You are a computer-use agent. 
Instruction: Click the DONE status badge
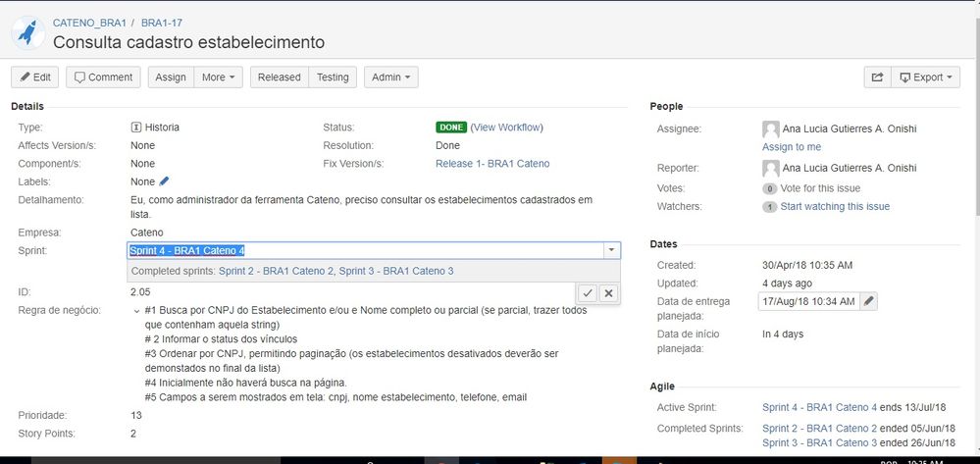coord(451,128)
